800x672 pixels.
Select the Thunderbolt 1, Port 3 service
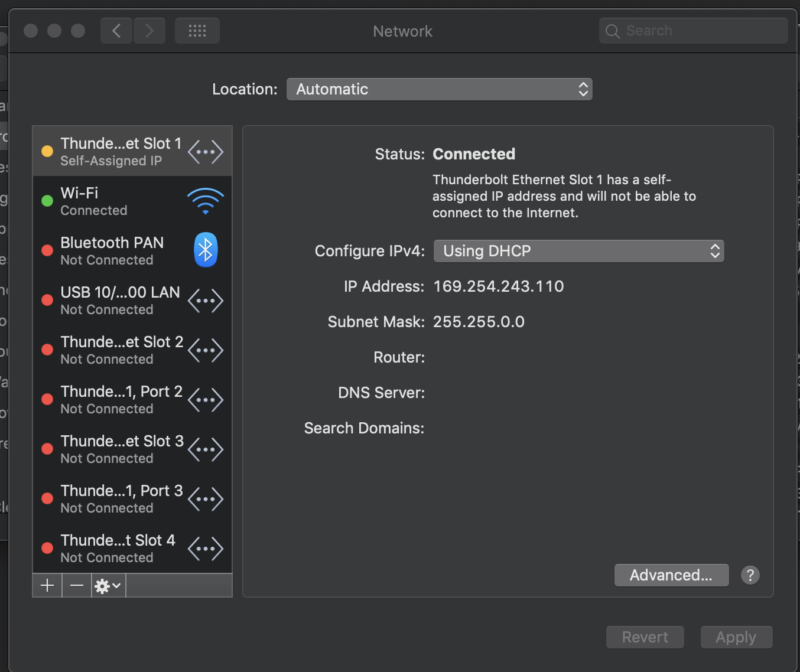tap(132, 499)
